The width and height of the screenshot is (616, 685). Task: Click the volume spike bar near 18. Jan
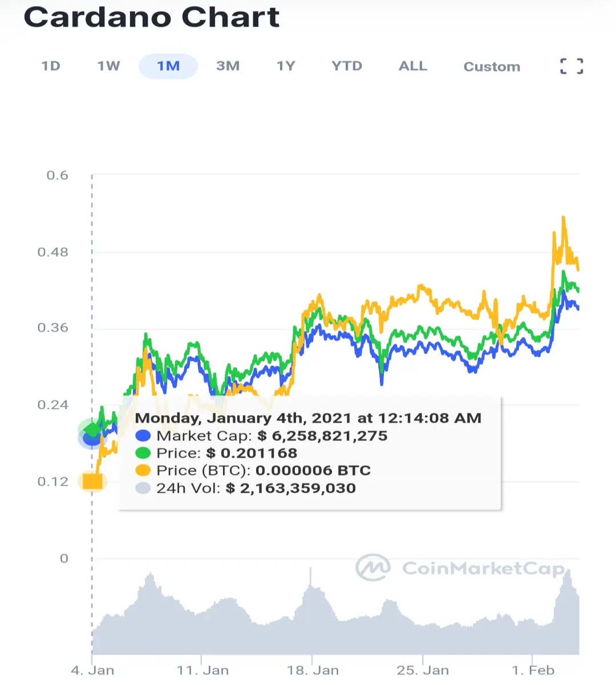point(311,611)
